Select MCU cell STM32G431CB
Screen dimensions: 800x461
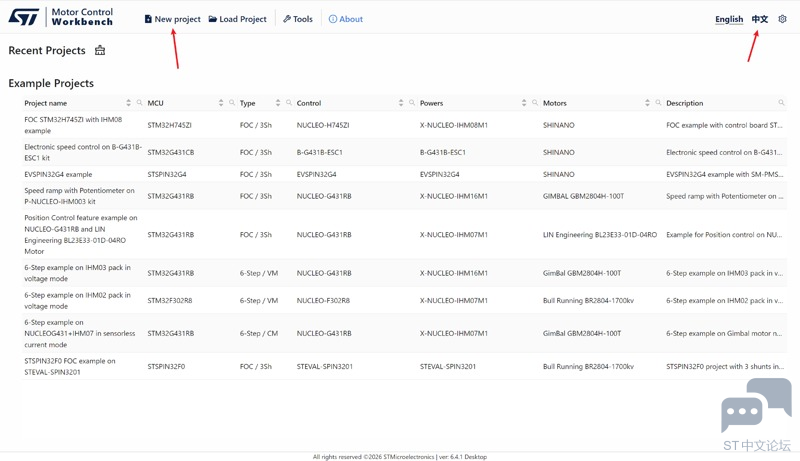171,152
